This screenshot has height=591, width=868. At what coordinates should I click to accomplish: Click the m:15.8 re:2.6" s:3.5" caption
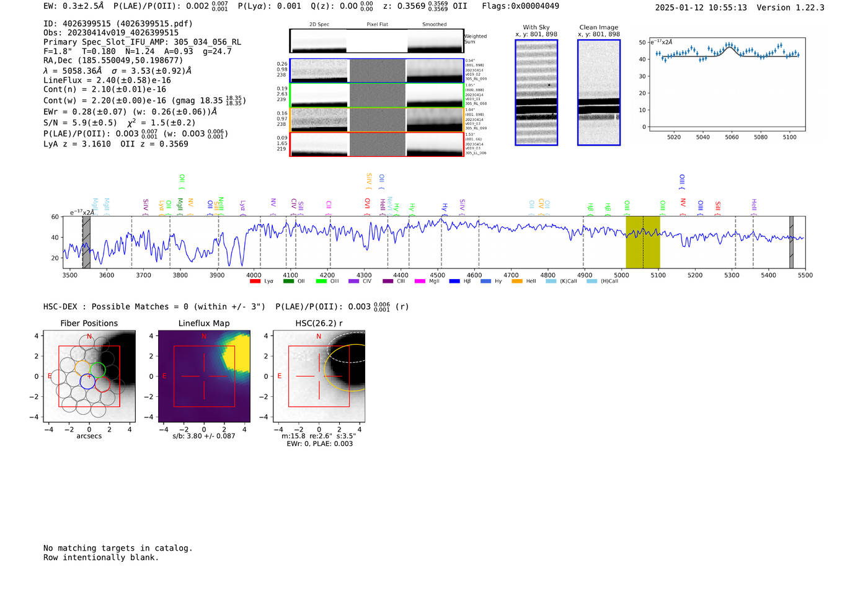coord(319,436)
